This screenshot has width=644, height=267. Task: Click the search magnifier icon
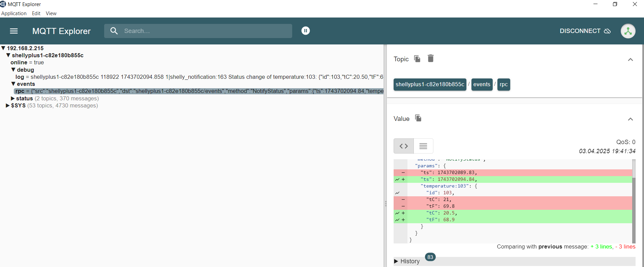click(114, 31)
